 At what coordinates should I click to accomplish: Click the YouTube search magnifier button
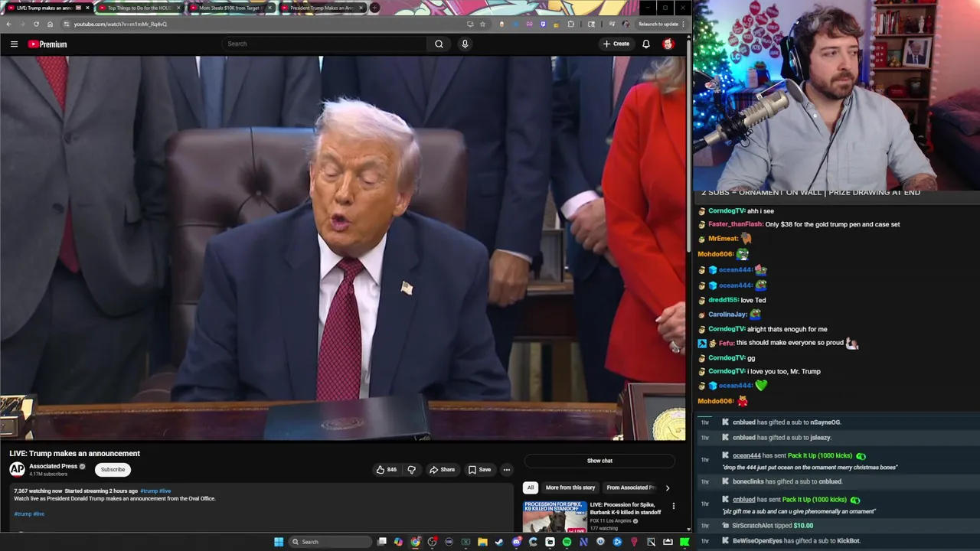[439, 44]
